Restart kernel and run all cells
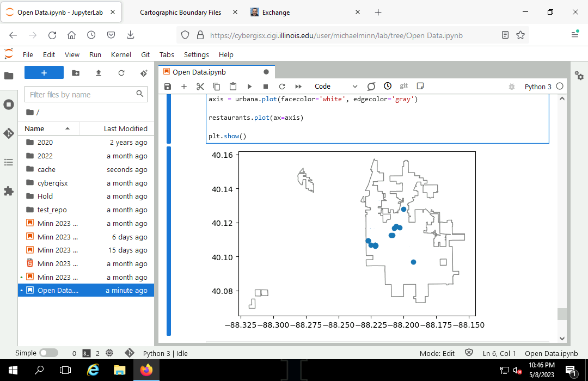The width and height of the screenshot is (588, 381). 298,87
